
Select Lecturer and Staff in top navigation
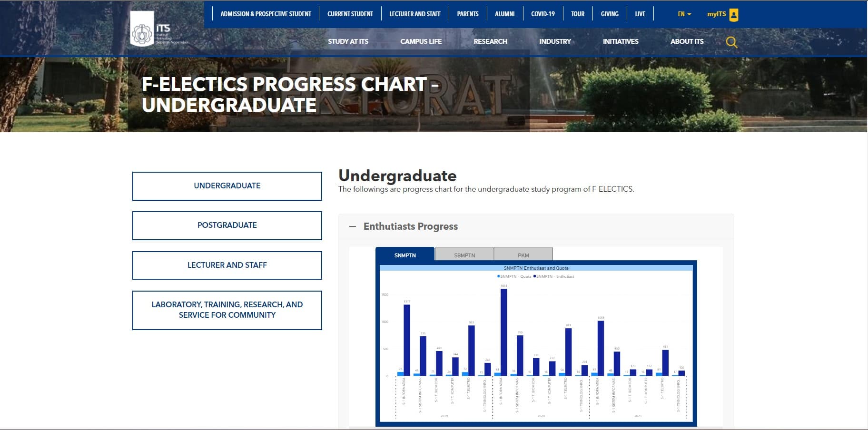(415, 14)
